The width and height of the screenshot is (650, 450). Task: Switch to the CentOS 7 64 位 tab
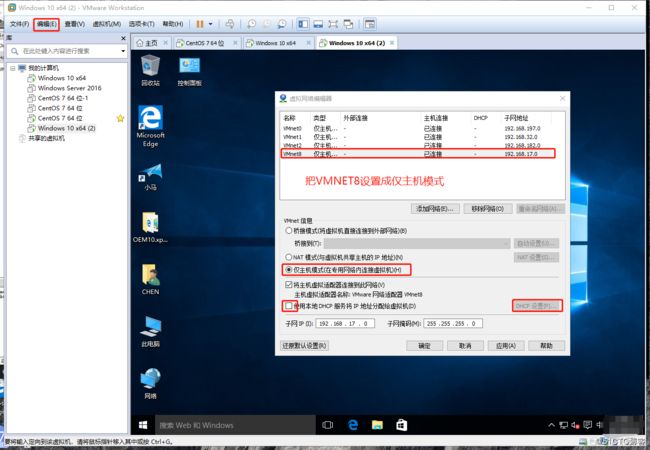205,43
